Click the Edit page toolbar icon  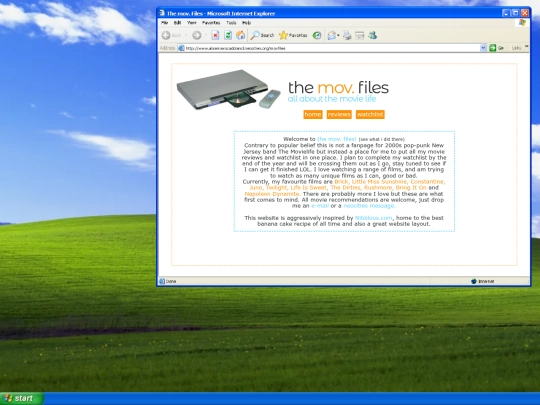(360, 35)
